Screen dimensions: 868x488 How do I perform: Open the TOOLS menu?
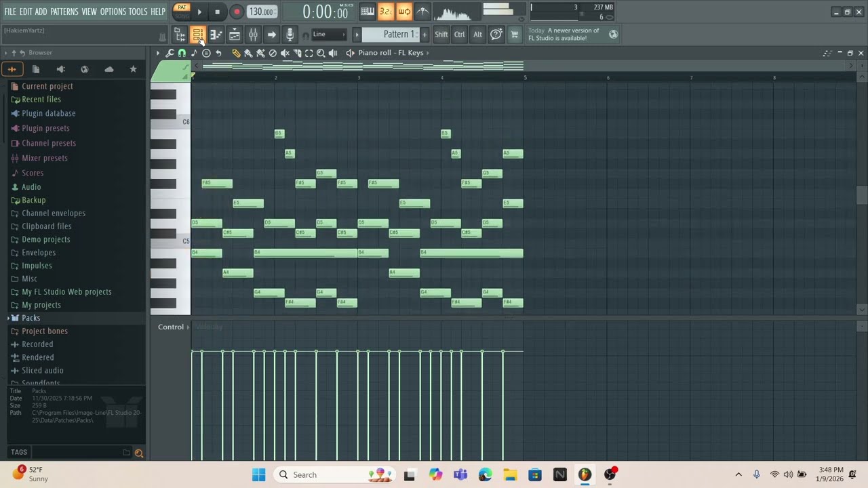(x=138, y=12)
